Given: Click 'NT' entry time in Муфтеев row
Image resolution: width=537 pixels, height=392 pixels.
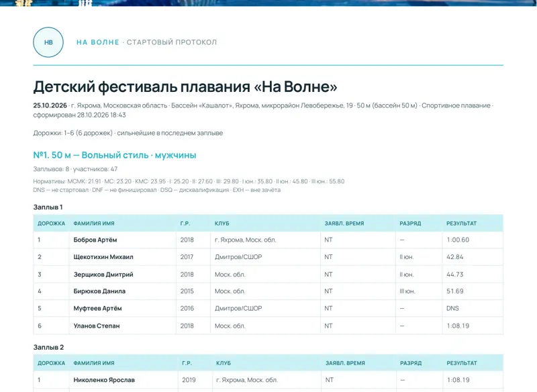Looking at the screenshot, I should (328, 308).
